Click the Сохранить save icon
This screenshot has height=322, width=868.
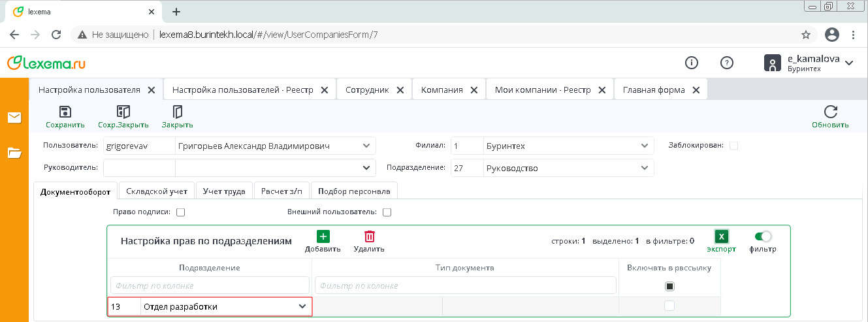pos(65,112)
